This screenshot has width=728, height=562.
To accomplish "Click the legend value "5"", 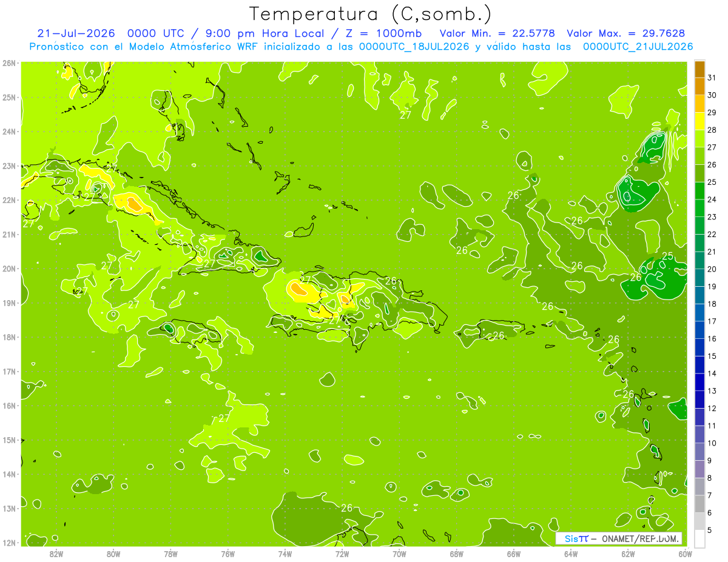I will pyautogui.click(x=710, y=530).
